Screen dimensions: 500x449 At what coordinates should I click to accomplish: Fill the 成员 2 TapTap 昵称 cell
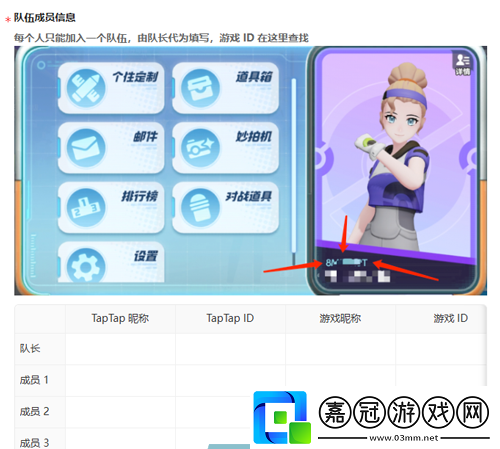tap(120, 412)
